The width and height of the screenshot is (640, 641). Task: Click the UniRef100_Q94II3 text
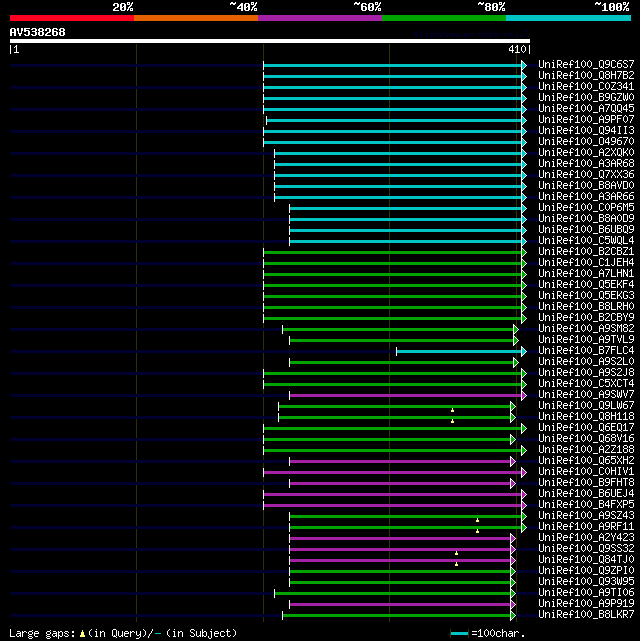pyautogui.click(x=586, y=131)
